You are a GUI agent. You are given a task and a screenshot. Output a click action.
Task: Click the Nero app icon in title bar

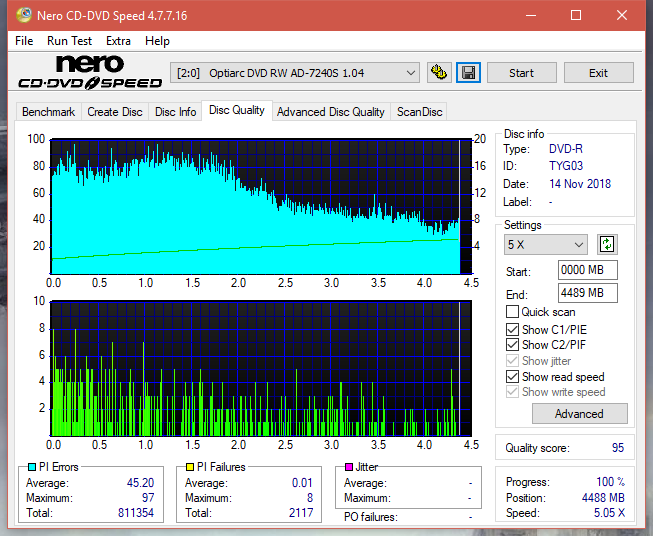(24, 15)
